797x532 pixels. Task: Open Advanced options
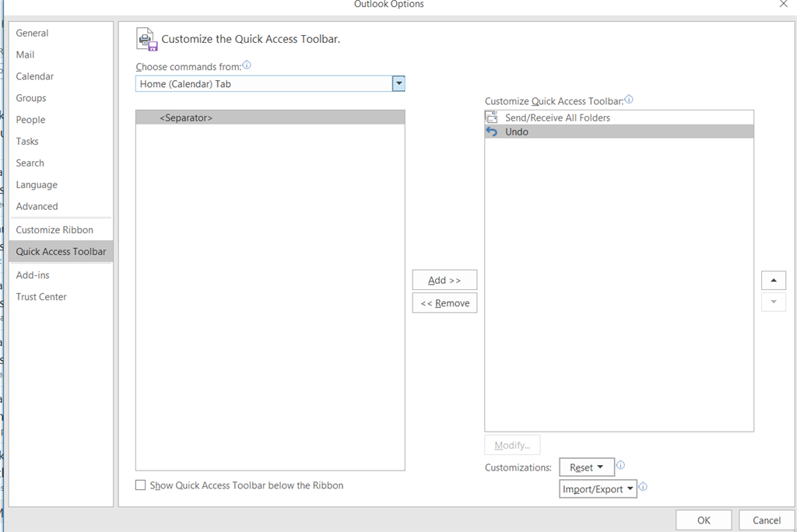61,206
